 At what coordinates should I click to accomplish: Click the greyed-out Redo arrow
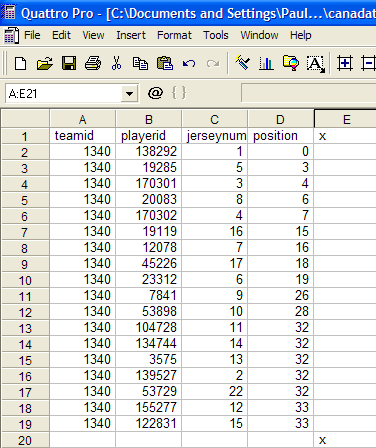[213, 63]
